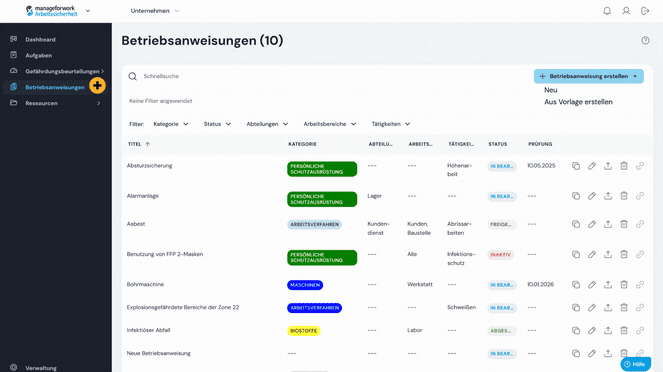Viewport: 663px width, 372px height.
Task: Open Aufgaben in sidebar
Action: click(x=38, y=55)
